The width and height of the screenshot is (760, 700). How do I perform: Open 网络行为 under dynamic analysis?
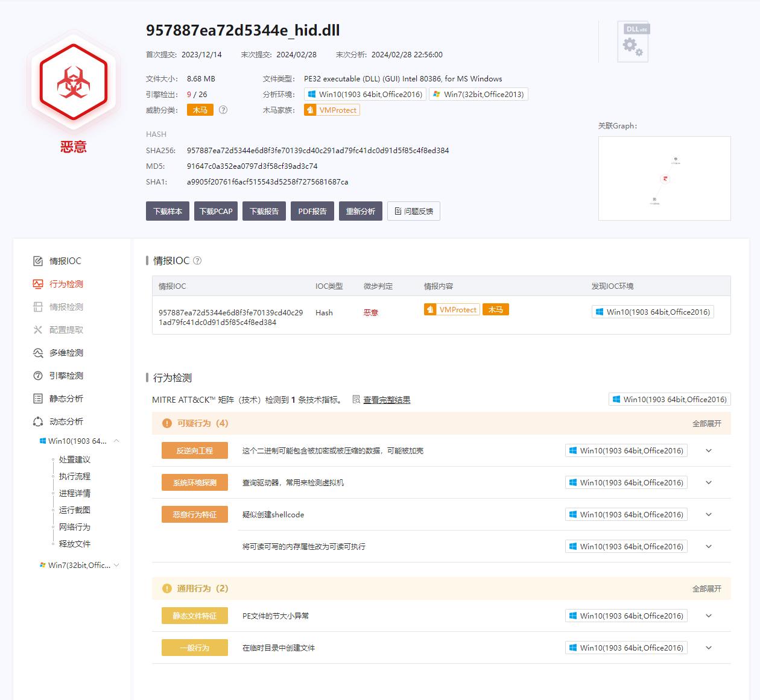point(74,527)
